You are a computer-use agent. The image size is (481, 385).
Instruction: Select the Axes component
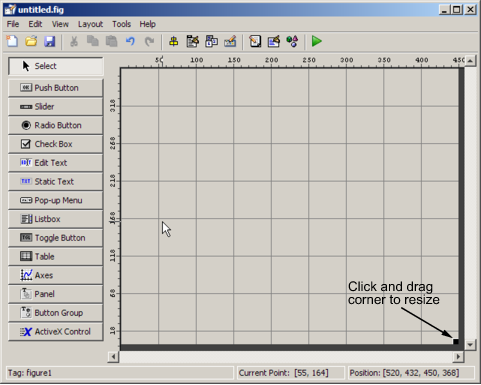tap(56, 275)
